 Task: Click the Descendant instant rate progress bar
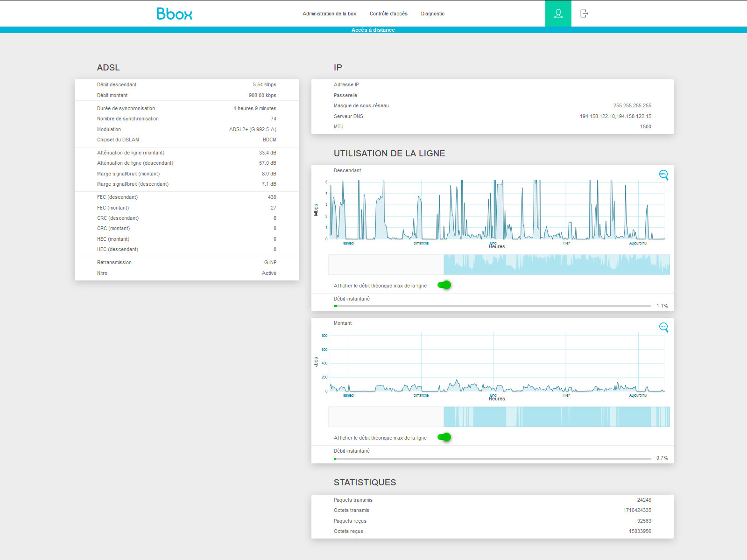pos(493,306)
